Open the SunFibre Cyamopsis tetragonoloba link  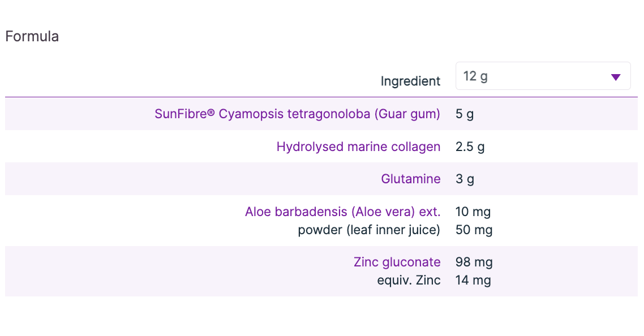click(297, 114)
